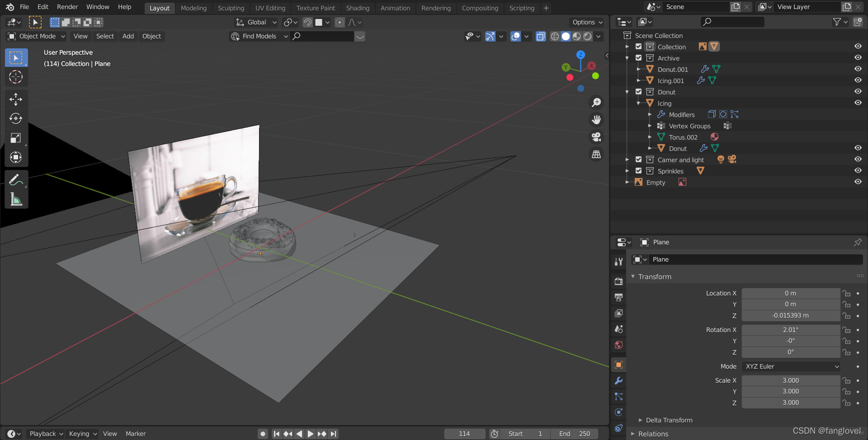This screenshot has width=868, height=440.
Task: Switch to the Scripting workspace tab
Action: click(522, 8)
